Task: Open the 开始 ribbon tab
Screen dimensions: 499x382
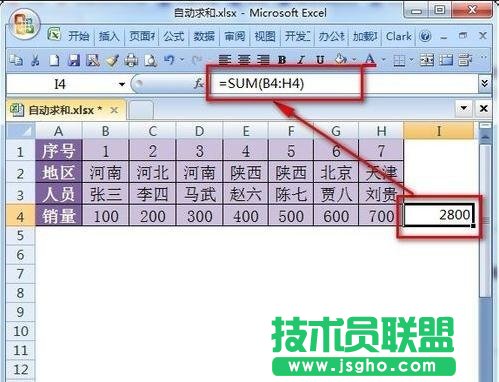Action: (x=79, y=36)
